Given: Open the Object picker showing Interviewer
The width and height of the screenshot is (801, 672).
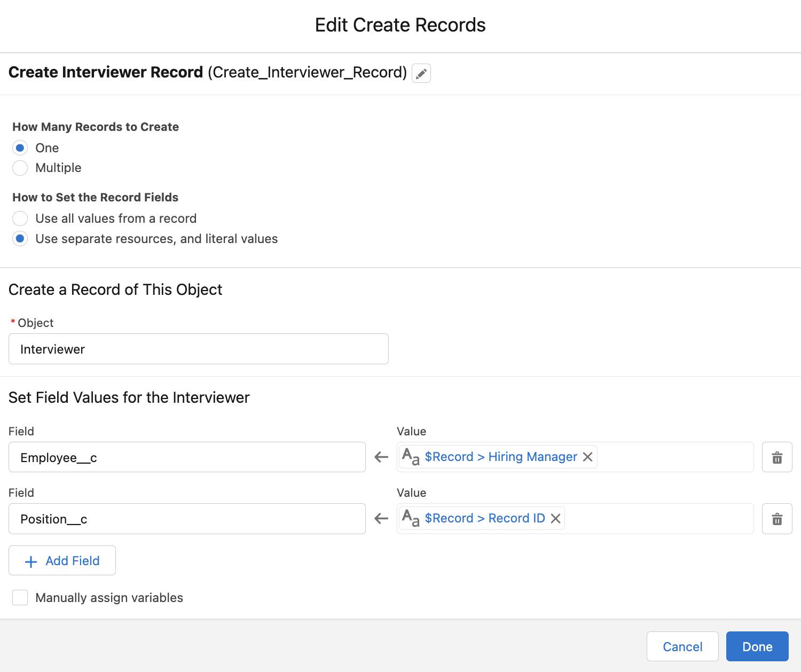Looking at the screenshot, I should coord(198,349).
